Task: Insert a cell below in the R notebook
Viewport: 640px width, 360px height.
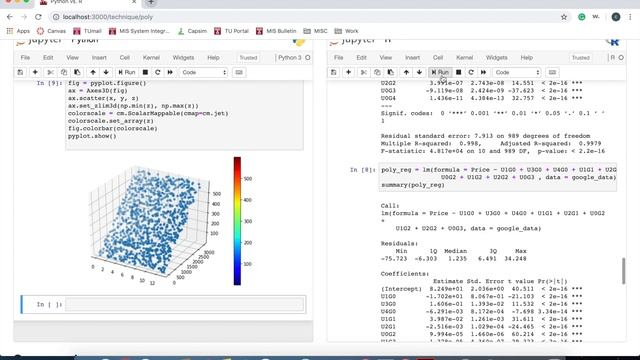Action: [349, 72]
